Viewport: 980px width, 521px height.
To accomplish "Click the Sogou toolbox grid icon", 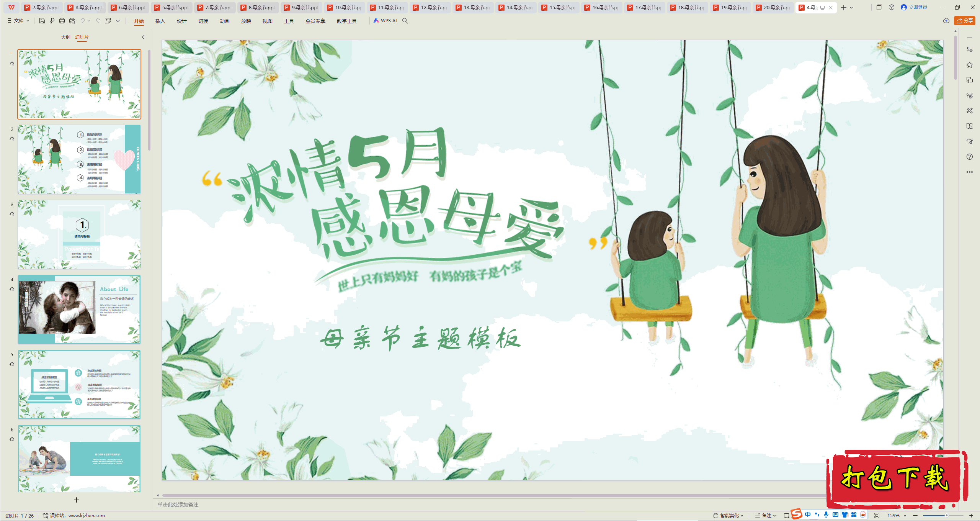I will tap(854, 514).
